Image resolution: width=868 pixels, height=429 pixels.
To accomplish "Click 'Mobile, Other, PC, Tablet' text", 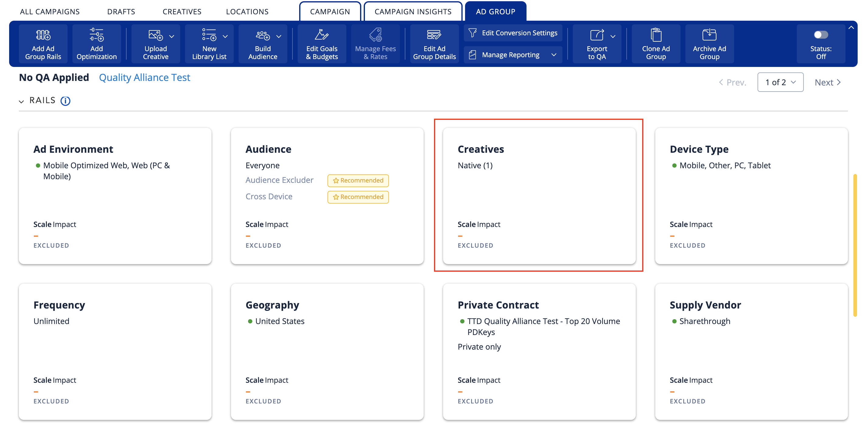I will tap(725, 165).
